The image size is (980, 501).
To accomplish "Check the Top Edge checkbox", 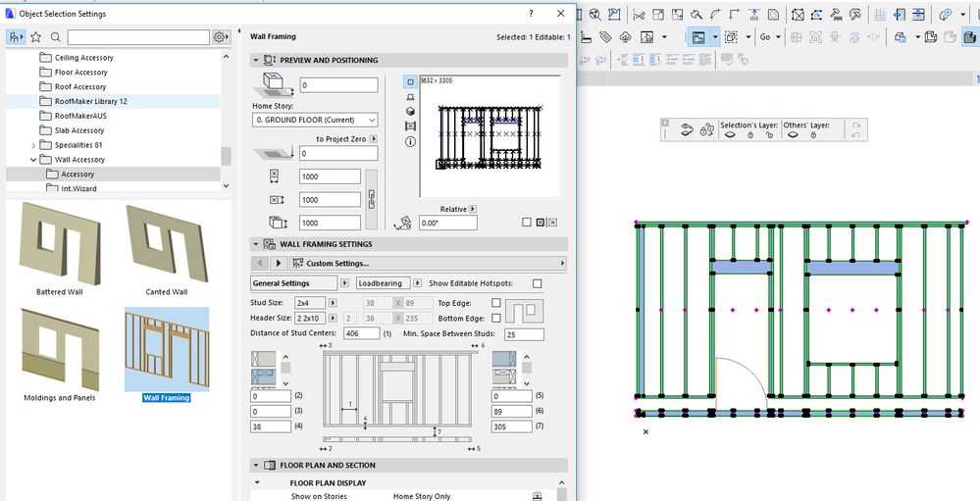I will [x=496, y=303].
